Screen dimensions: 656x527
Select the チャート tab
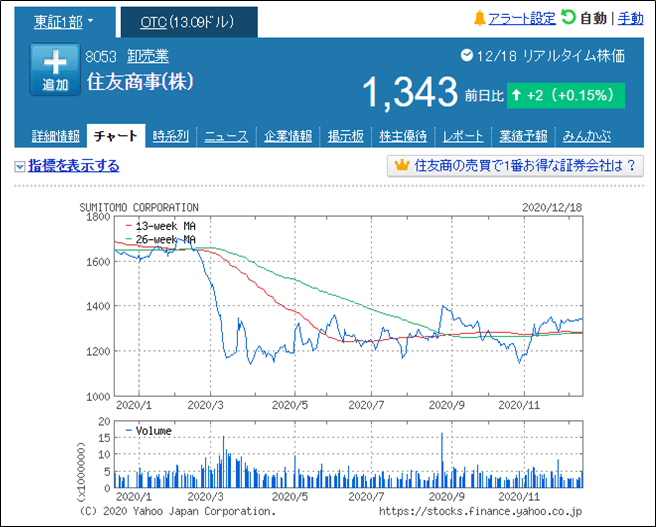[x=115, y=136]
